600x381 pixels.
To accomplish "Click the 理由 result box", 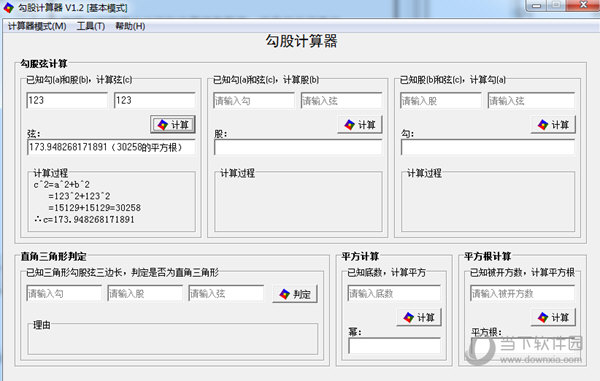I will coord(173,339).
